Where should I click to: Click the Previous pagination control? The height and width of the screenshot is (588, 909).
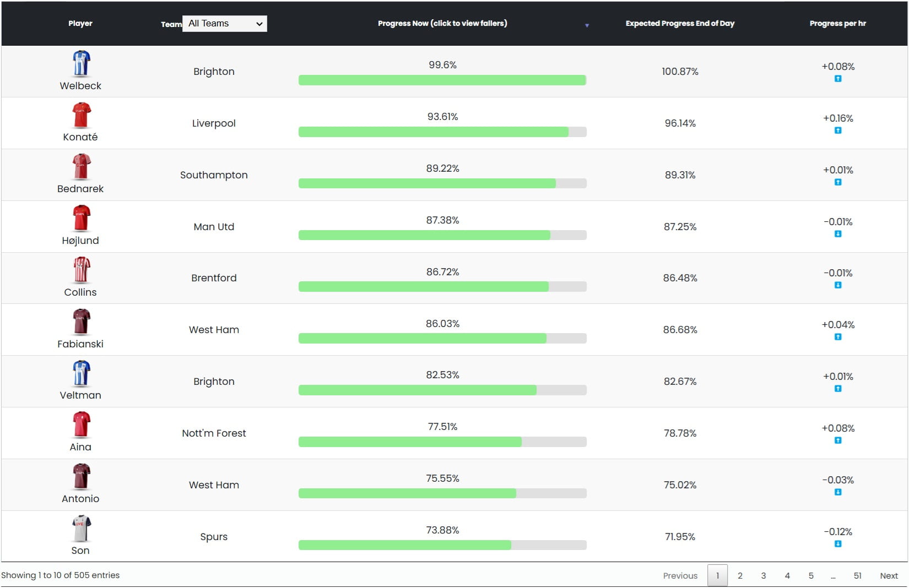[680, 575]
